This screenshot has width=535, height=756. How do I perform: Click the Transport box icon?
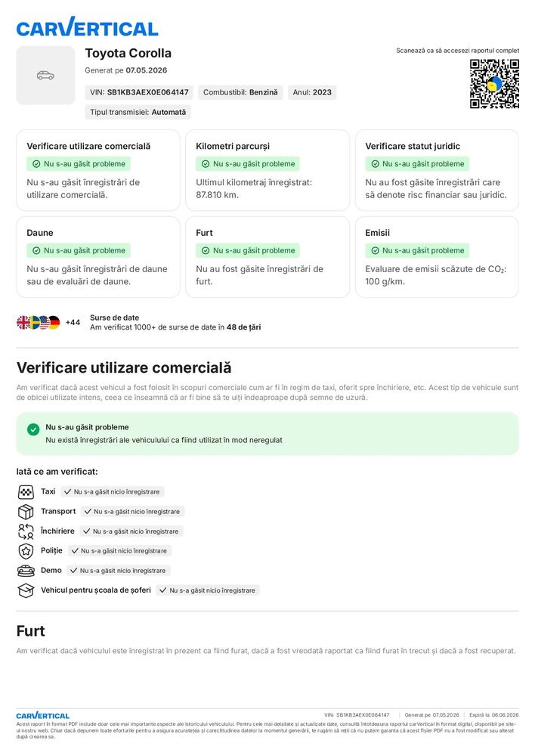point(26,512)
